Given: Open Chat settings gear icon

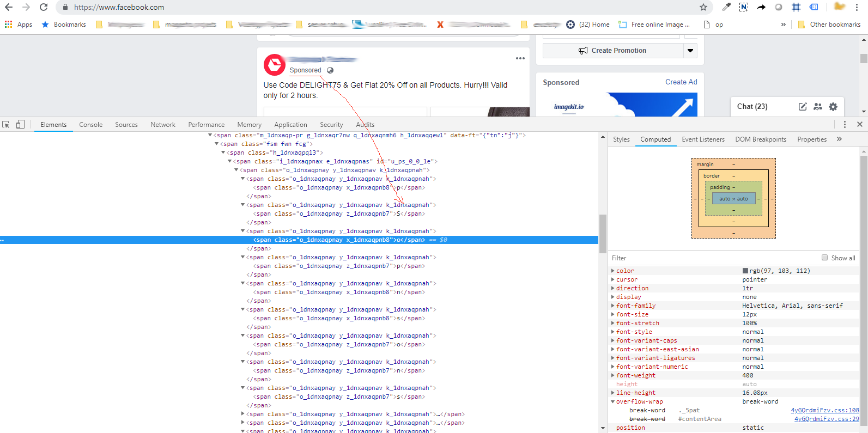Looking at the screenshot, I should [833, 107].
